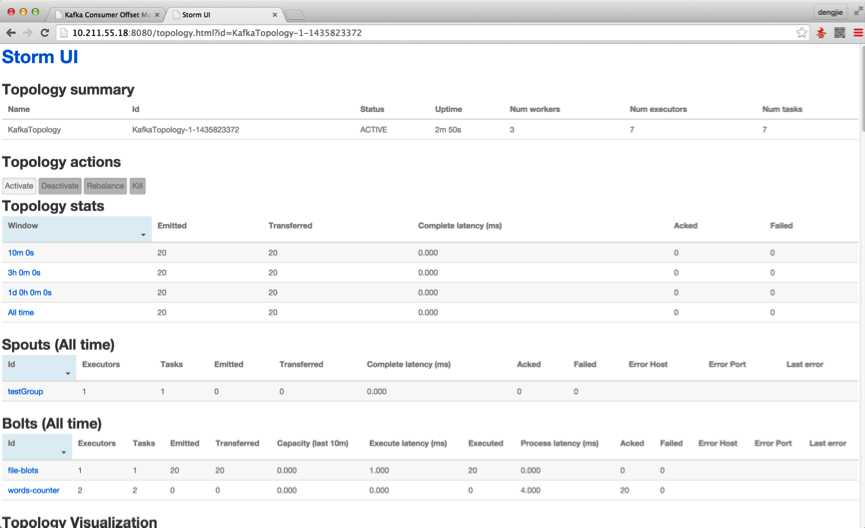The width and height of the screenshot is (865, 528).
Task: Sort Spouts by Error Host header
Action: click(648, 364)
